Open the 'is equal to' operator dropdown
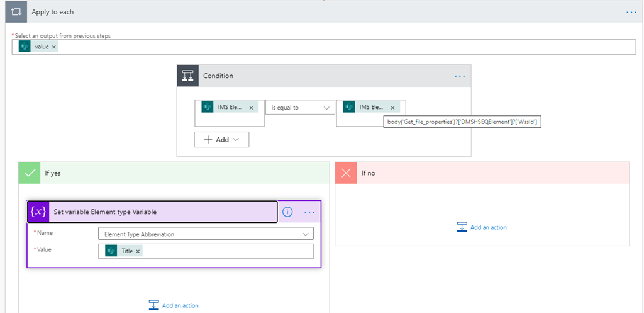644x313 pixels. click(x=300, y=107)
